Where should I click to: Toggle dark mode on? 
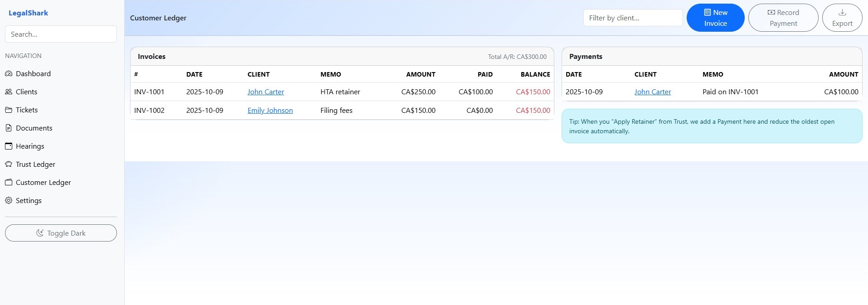click(61, 233)
